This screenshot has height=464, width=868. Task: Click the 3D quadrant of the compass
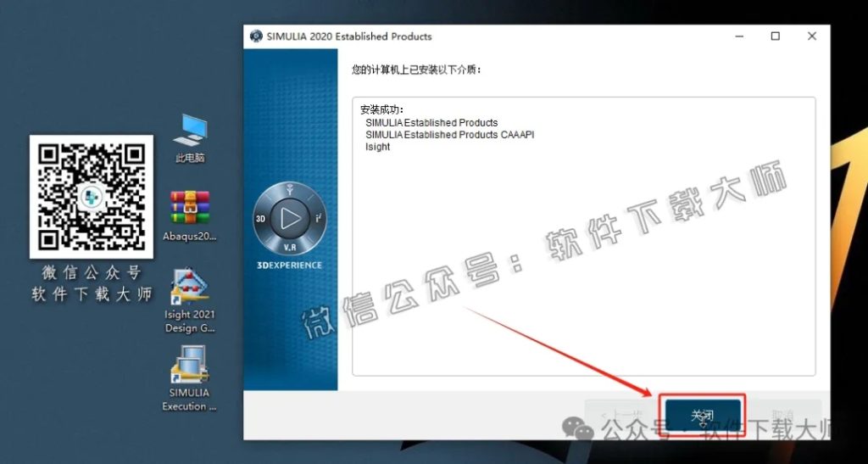[x=261, y=219]
